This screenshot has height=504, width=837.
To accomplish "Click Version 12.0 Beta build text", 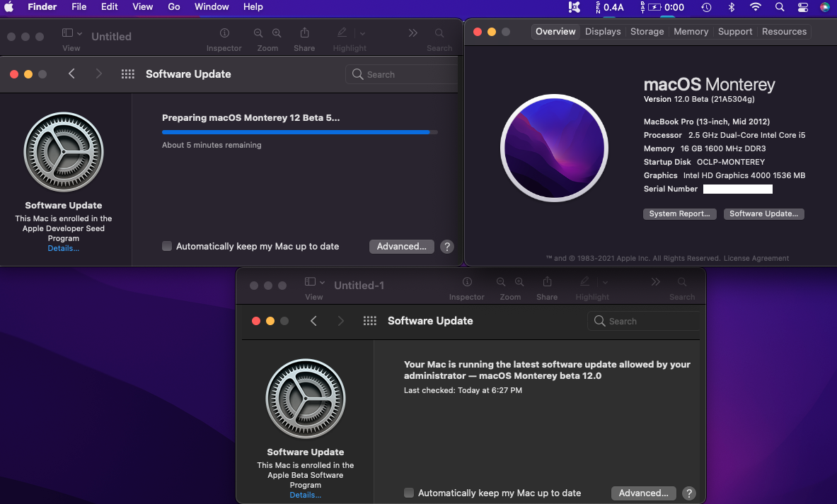I will pyautogui.click(x=699, y=99).
